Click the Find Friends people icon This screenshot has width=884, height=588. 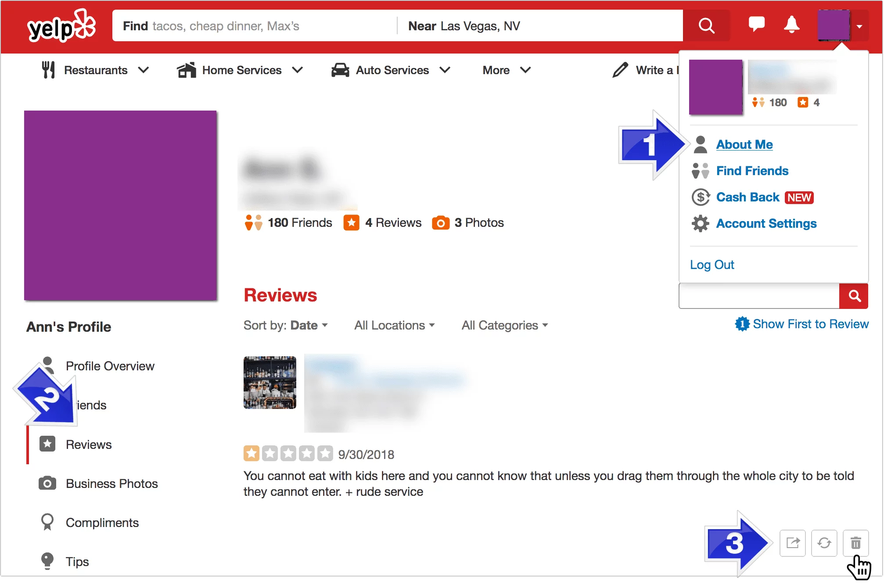(701, 171)
